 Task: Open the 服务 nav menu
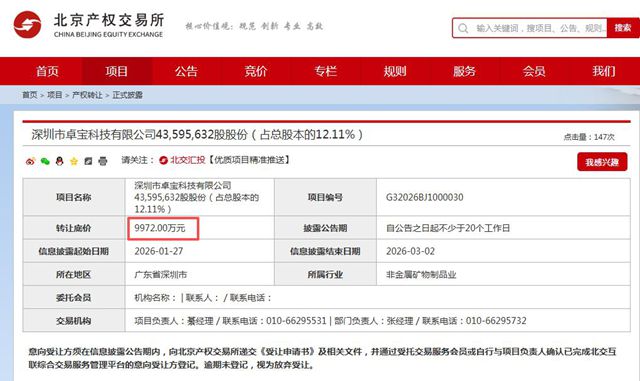(464, 71)
